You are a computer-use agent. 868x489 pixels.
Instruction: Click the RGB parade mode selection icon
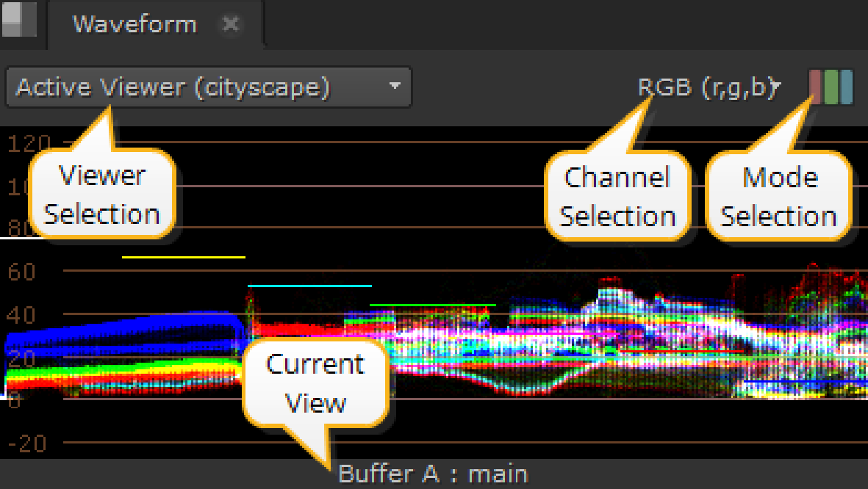(x=831, y=87)
